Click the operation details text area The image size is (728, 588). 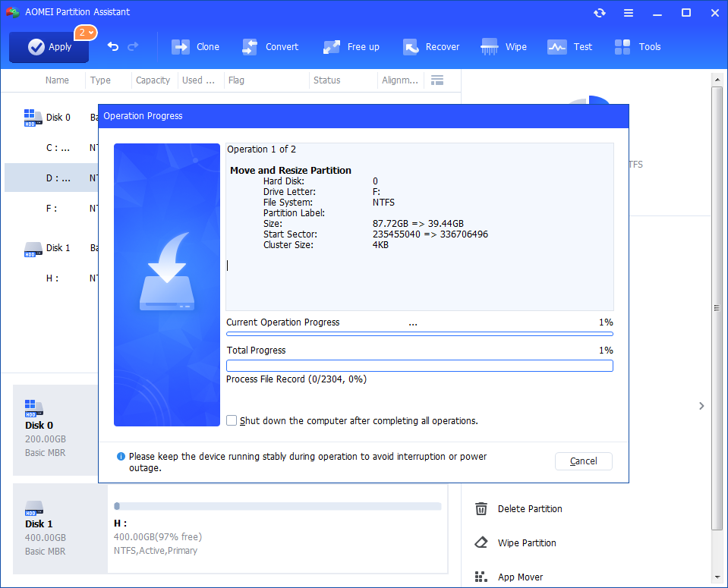point(420,227)
